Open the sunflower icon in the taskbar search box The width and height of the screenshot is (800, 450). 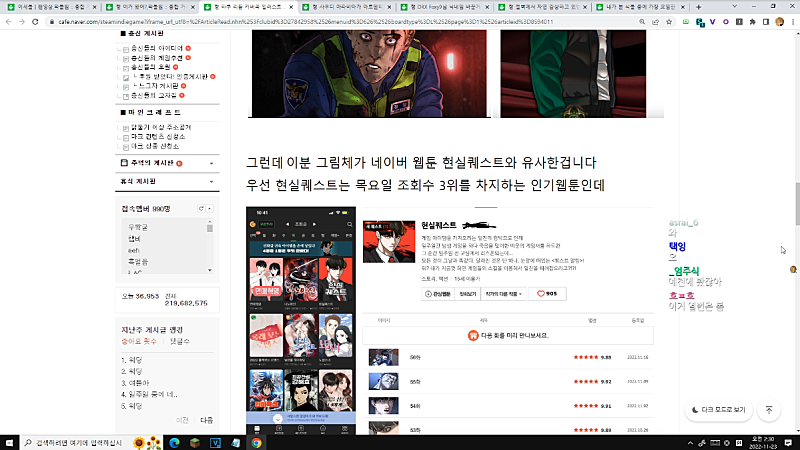click(146, 443)
